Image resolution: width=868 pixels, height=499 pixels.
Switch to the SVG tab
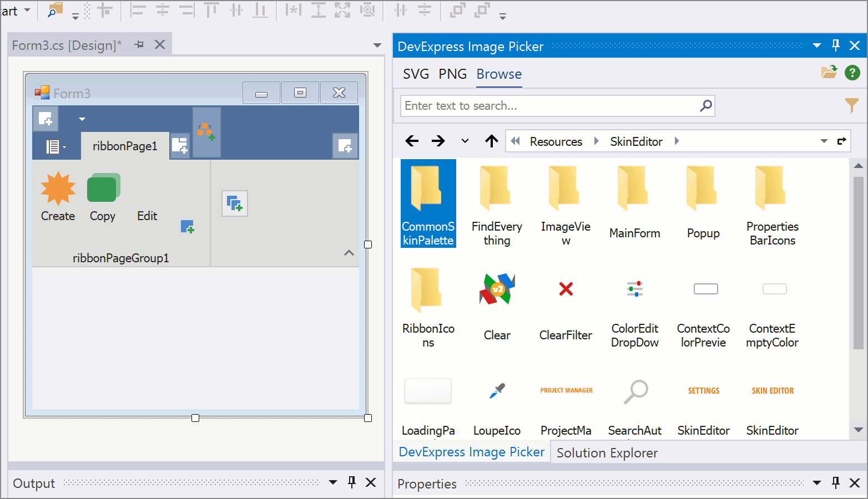point(416,74)
